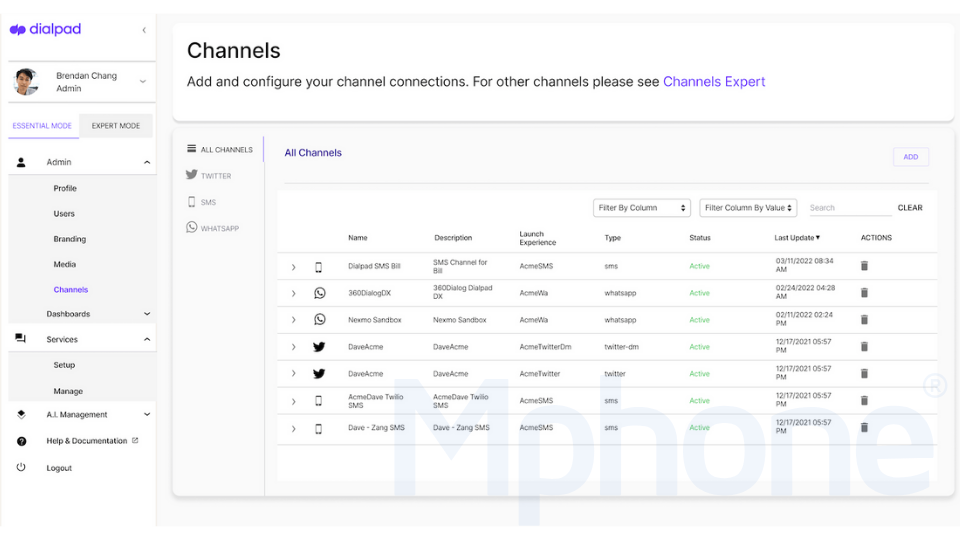Expand the Dialpad SMS Bill row
The width and height of the screenshot is (960, 540).
[x=293, y=267]
